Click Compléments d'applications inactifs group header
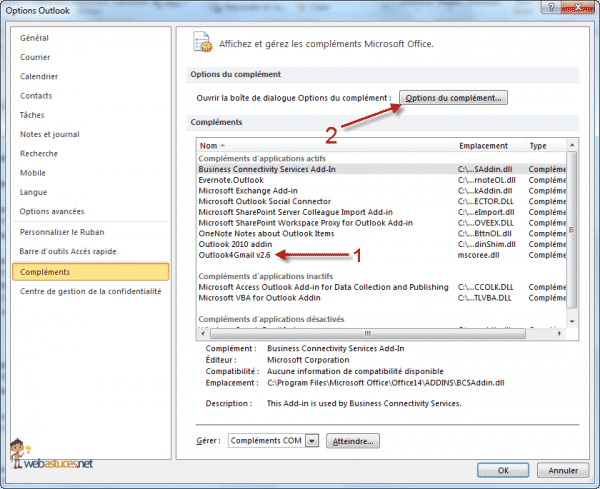This screenshot has height=489, width=600. 266,276
